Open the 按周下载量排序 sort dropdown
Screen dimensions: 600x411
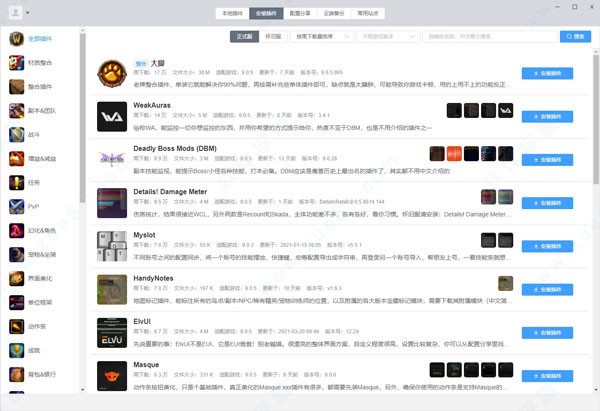coord(322,36)
